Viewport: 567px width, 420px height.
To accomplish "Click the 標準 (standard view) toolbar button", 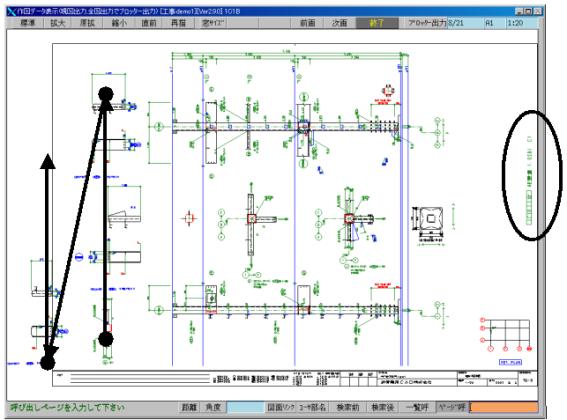I will click(x=27, y=23).
